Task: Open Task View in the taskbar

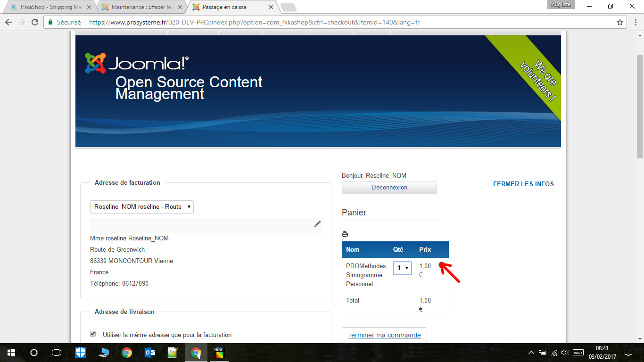Action: pos(56,353)
